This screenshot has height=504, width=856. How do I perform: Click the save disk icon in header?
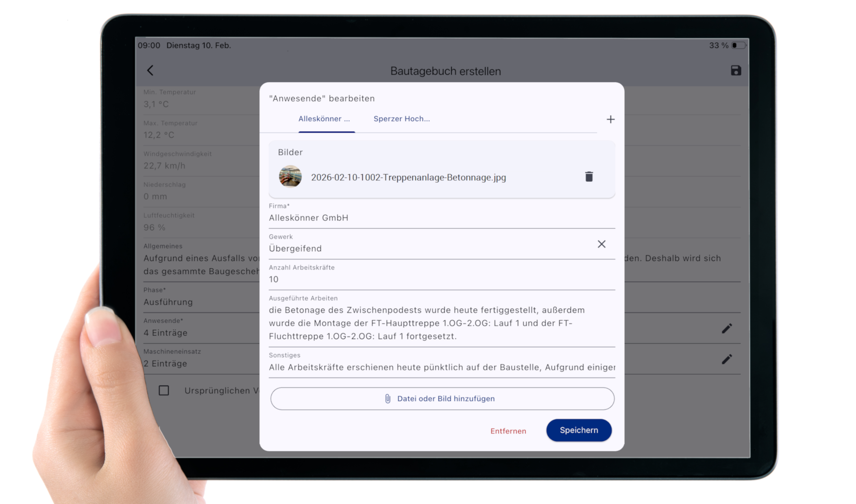pyautogui.click(x=736, y=70)
